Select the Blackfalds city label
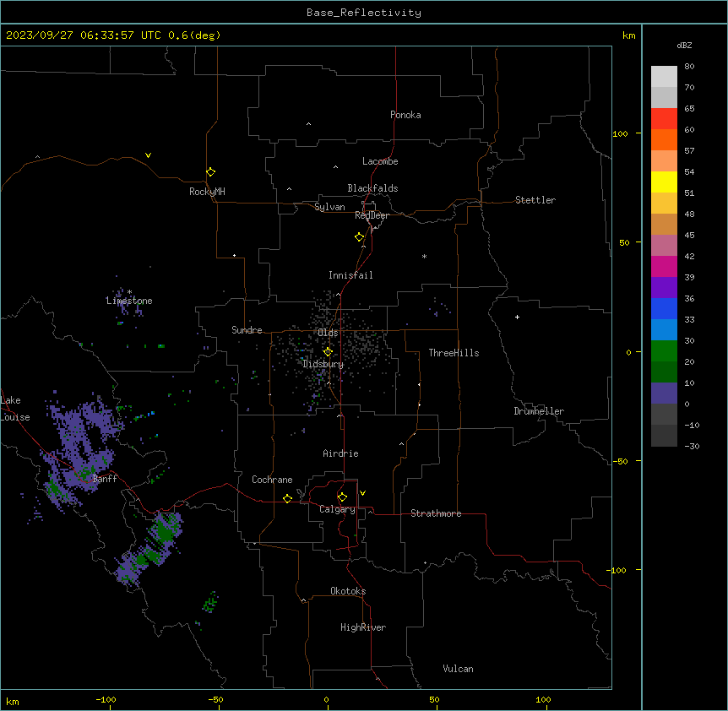This screenshot has width=728, height=711. pyautogui.click(x=372, y=188)
